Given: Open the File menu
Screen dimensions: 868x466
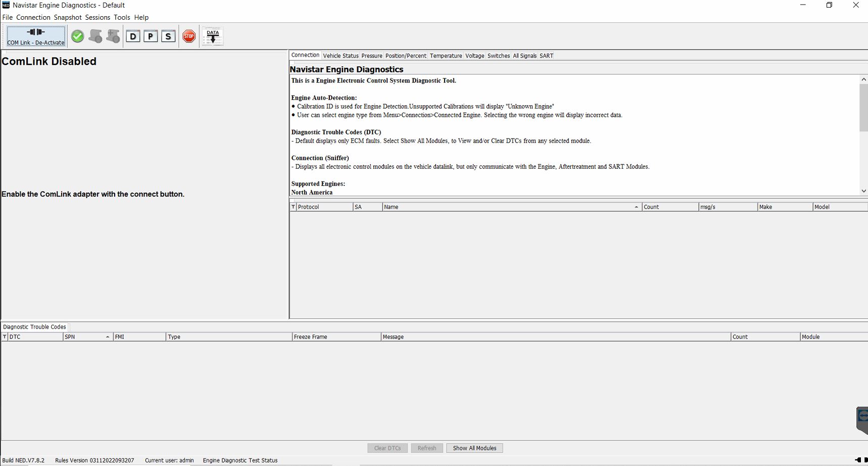Looking at the screenshot, I should (8, 17).
